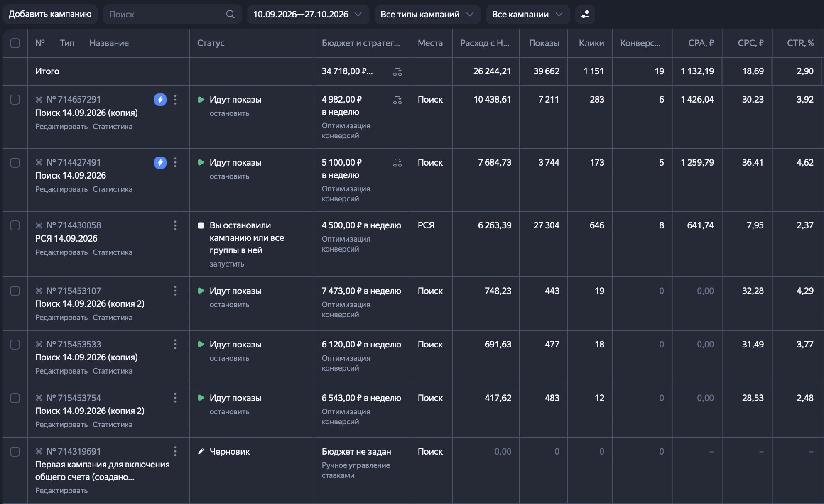Open three-dot menu for campaign 715453754
This screenshot has width=824, height=504.
[175, 398]
